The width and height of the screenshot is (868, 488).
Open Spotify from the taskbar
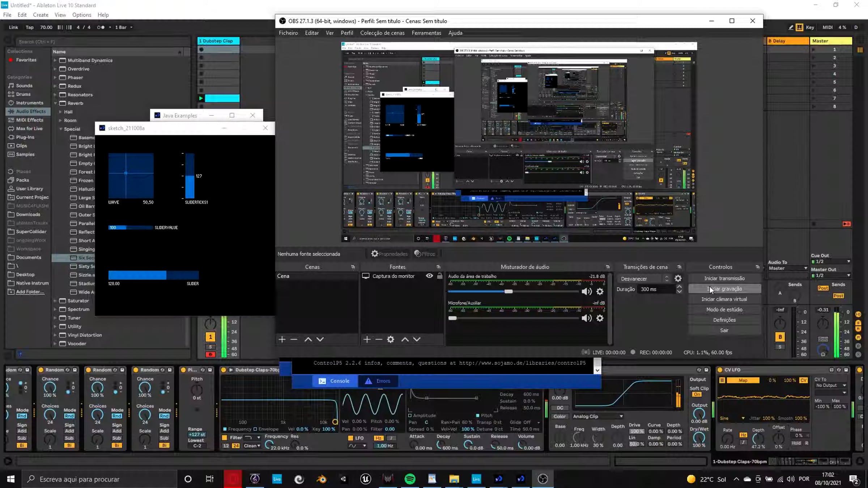coord(410,479)
